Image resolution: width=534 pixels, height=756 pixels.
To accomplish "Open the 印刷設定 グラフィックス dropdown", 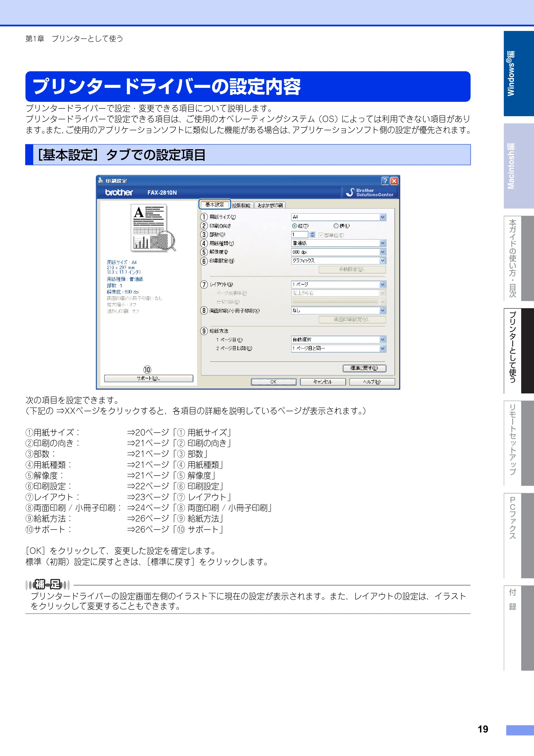I will click(339, 260).
